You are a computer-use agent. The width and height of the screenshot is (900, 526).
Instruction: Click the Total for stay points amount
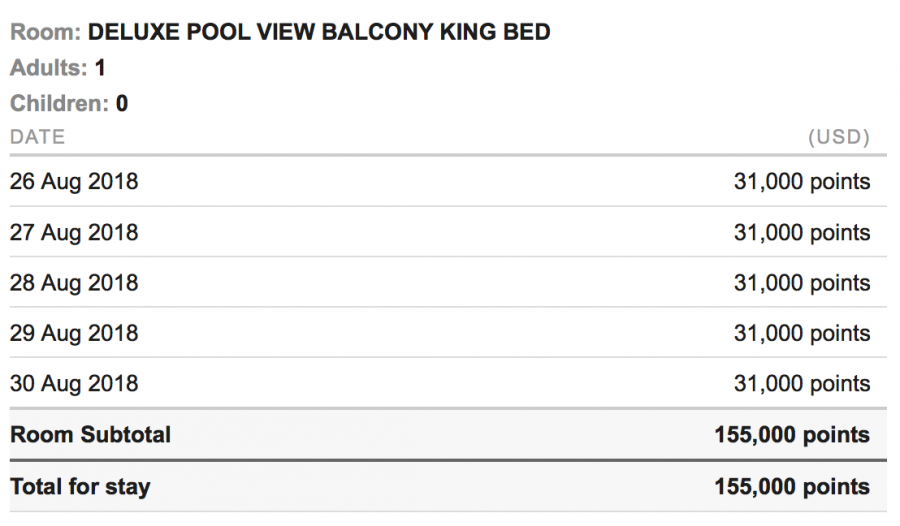click(x=791, y=487)
